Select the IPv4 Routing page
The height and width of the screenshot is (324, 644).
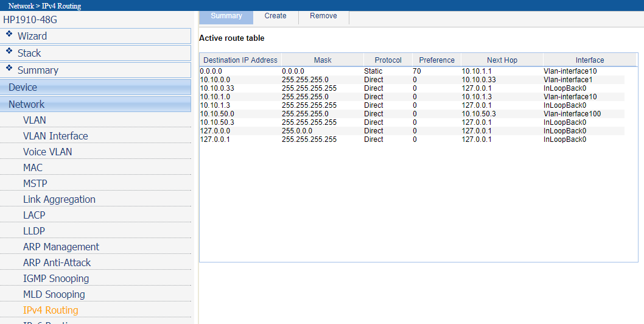point(51,310)
